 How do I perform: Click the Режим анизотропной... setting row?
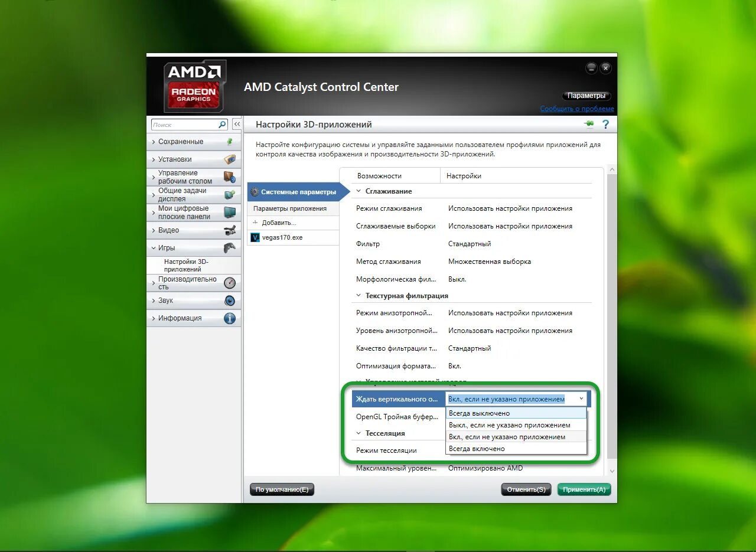tap(472, 313)
